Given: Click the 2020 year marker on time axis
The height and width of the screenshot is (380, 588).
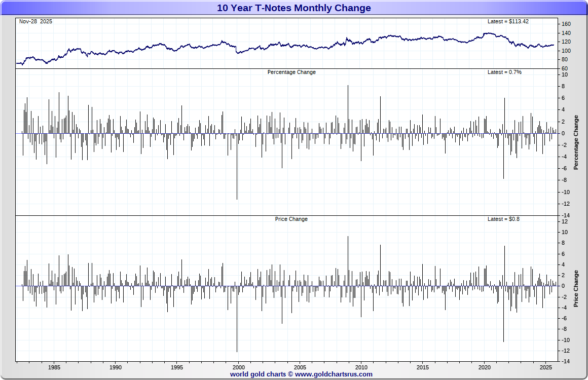Looking at the screenshot, I should [484, 367].
